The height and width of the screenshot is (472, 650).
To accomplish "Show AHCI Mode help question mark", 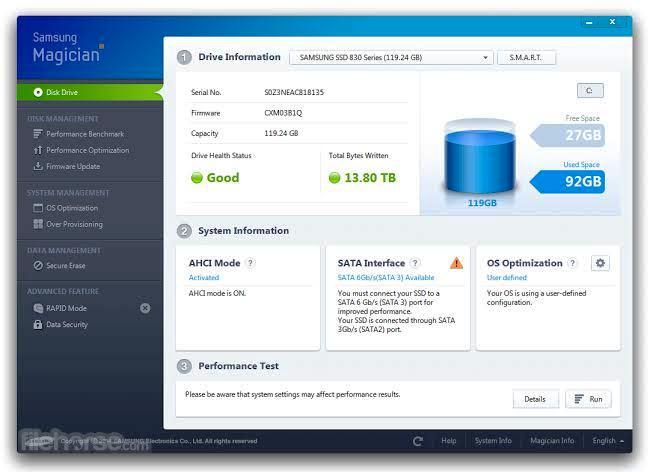I will (x=250, y=263).
